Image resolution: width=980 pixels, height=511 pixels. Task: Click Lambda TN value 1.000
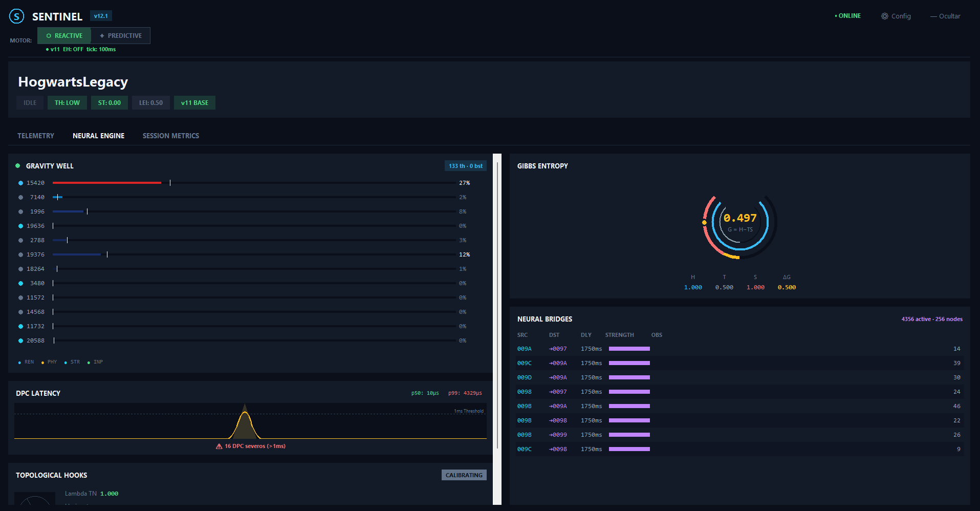tap(110, 494)
